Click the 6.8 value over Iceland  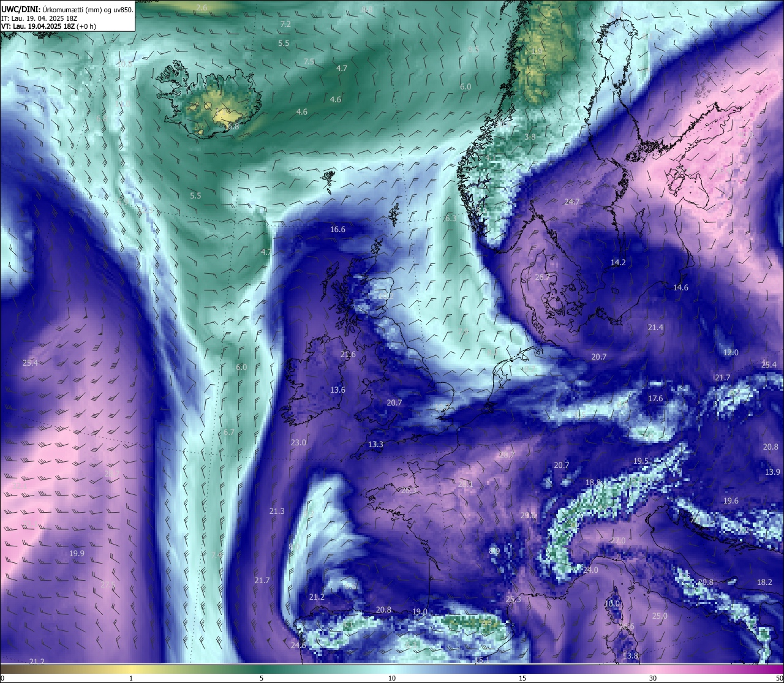tap(233, 127)
